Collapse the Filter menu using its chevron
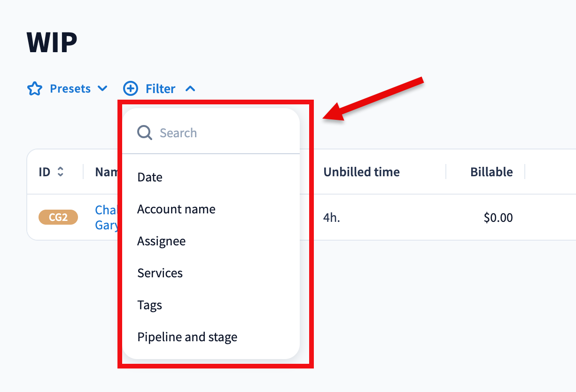This screenshot has height=392, width=576. click(x=190, y=88)
